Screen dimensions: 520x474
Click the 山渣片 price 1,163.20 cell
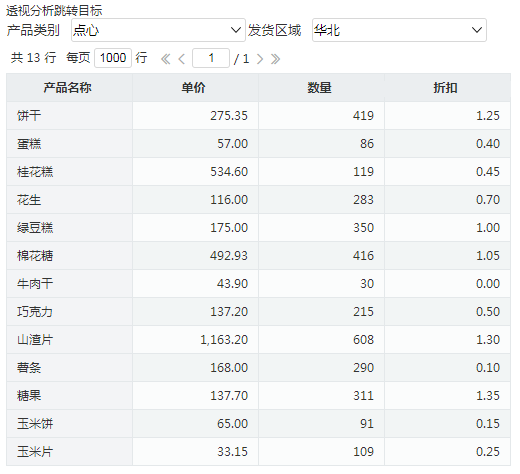coord(195,340)
